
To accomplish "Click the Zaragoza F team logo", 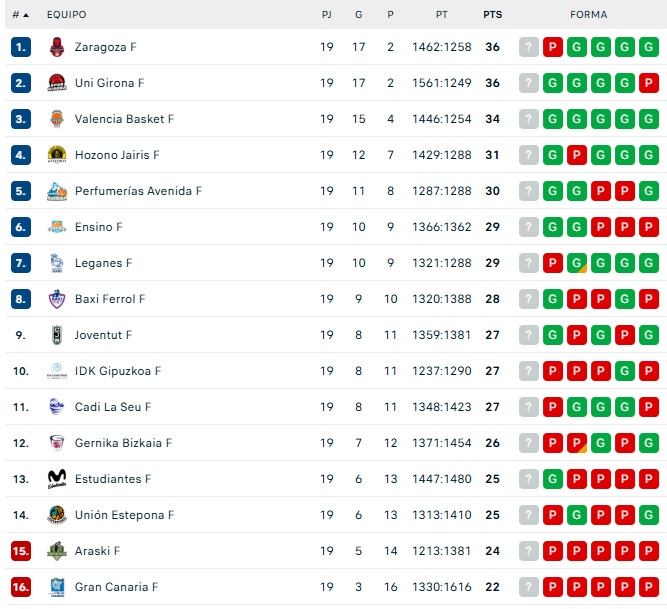I will click(56, 47).
